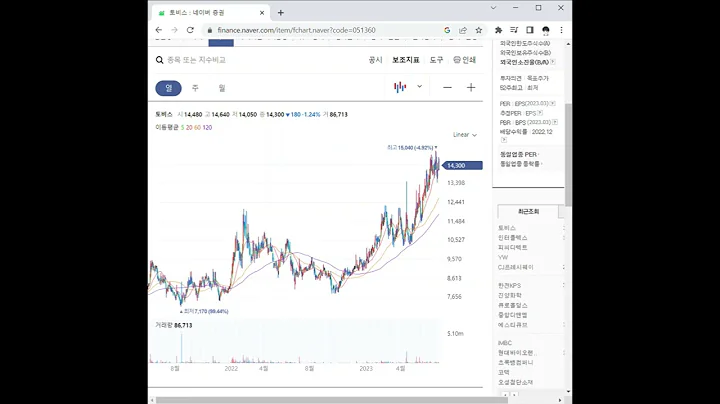This screenshot has width=720, height=404.
Task: Click the 동일업종 PER link
Action: tap(518, 155)
